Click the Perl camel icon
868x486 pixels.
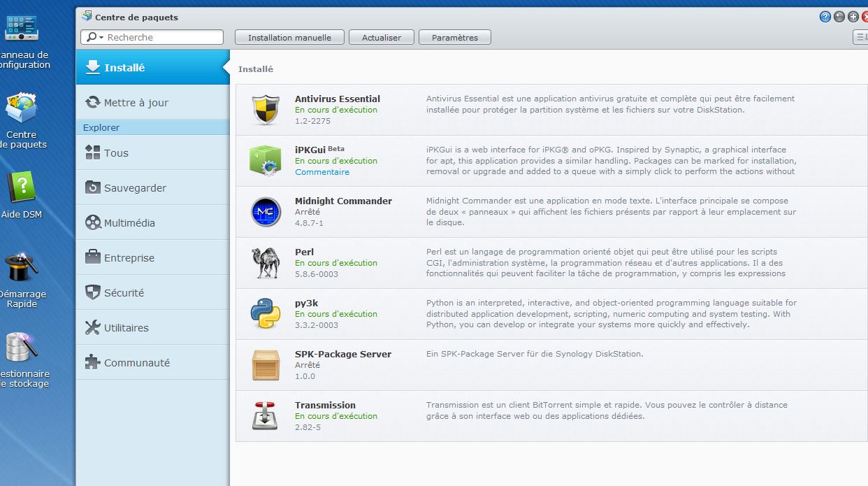click(266, 263)
